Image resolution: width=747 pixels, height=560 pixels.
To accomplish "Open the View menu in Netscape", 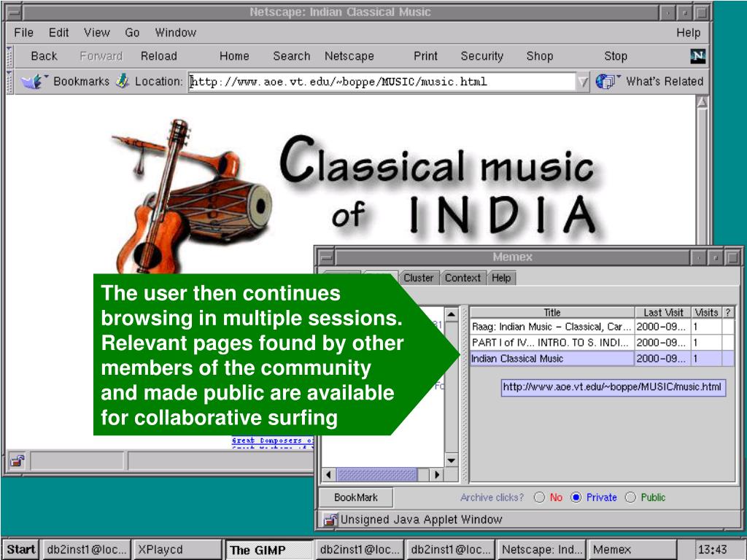I will coord(97,32).
